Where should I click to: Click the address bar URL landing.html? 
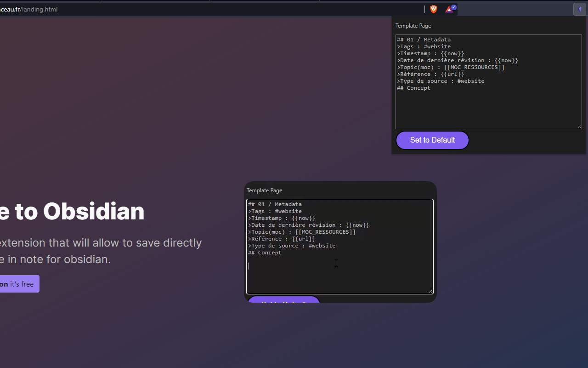pos(28,9)
